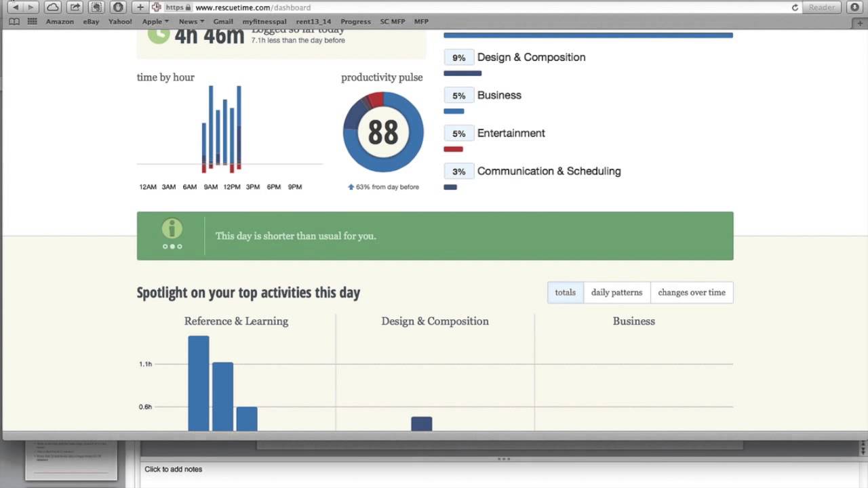Click the Evernote clipper toolbar icon

[x=97, y=7]
